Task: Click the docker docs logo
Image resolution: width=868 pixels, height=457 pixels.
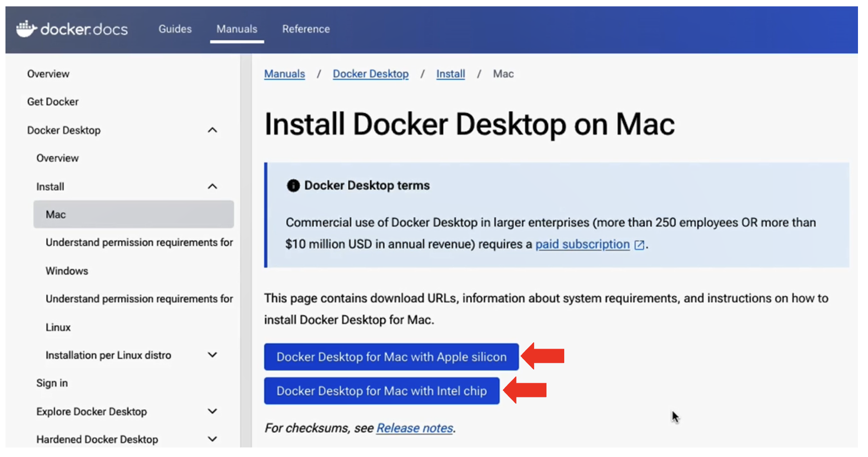Action: pyautogui.click(x=71, y=29)
